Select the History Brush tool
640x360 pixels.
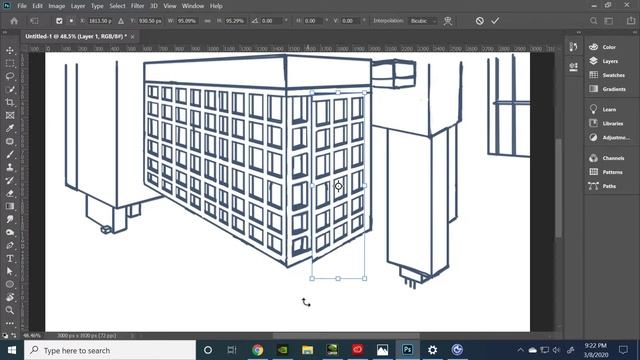10,180
